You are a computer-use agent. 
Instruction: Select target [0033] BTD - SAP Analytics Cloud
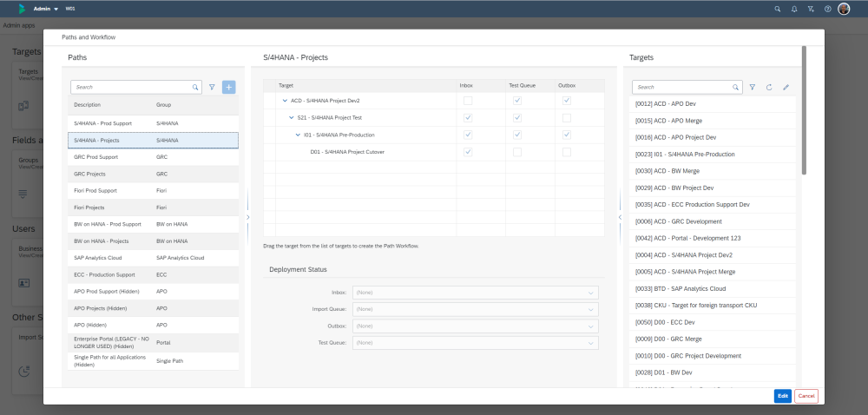pos(713,289)
